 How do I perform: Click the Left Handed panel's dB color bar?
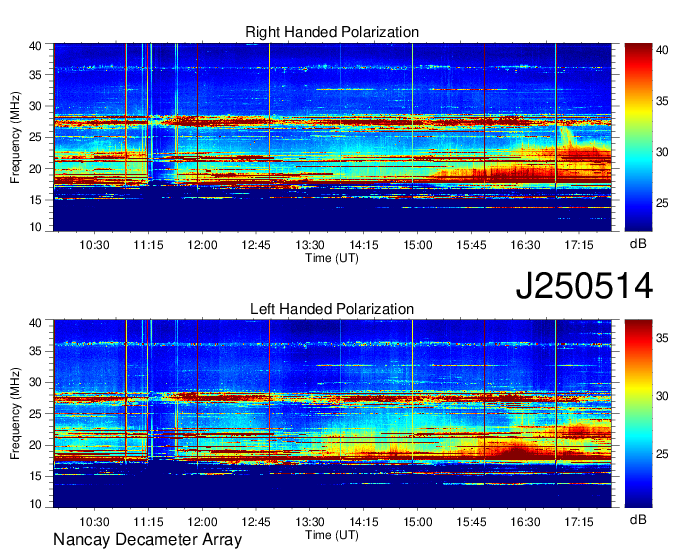(638, 414)
